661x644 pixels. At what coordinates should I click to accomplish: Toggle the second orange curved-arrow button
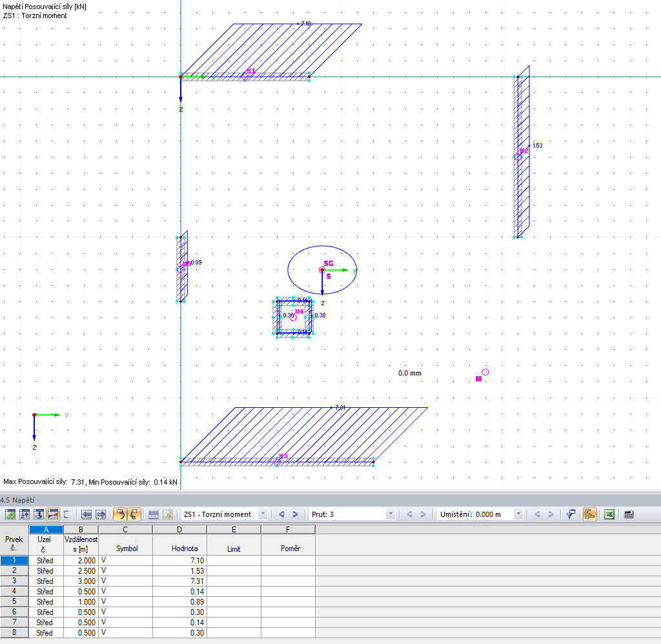coord(134,514)
